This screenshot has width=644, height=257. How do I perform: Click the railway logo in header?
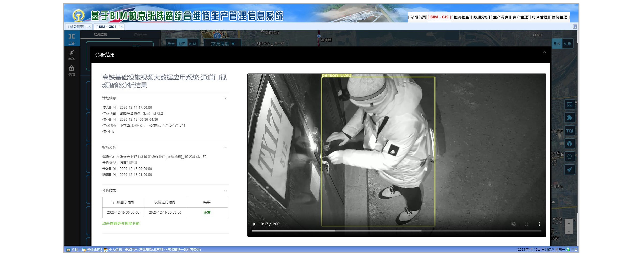(x=78, y=16)
